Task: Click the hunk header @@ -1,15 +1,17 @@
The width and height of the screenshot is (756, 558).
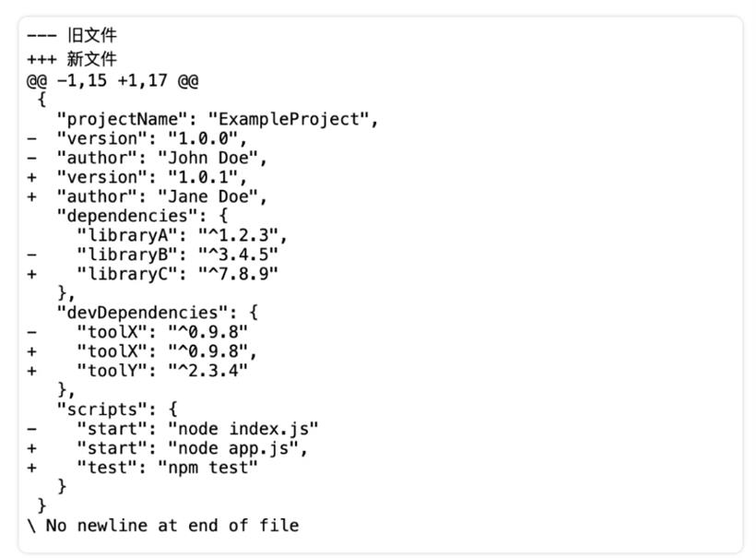Action: tap(112, 80)
